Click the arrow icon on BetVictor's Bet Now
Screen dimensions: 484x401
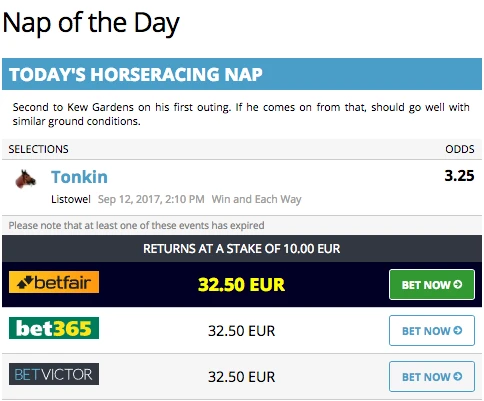(x=458, y=376)
